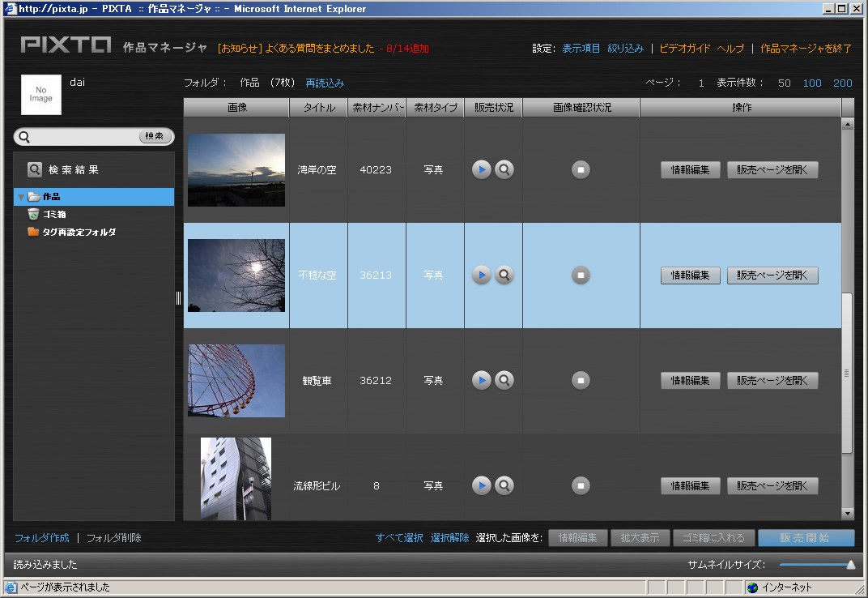Open the ゴミ箱 trash folder

pos(33,214)
